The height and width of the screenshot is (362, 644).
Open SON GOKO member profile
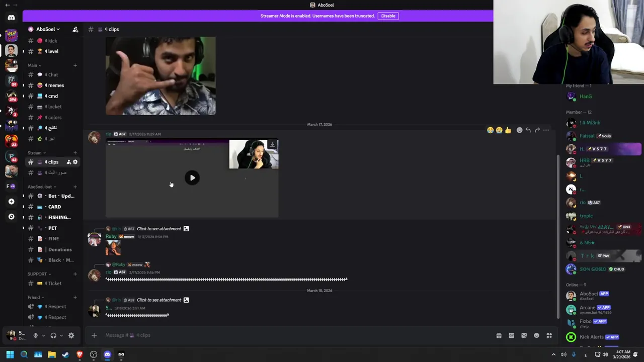pyautogui.click(x=603, y=269)
